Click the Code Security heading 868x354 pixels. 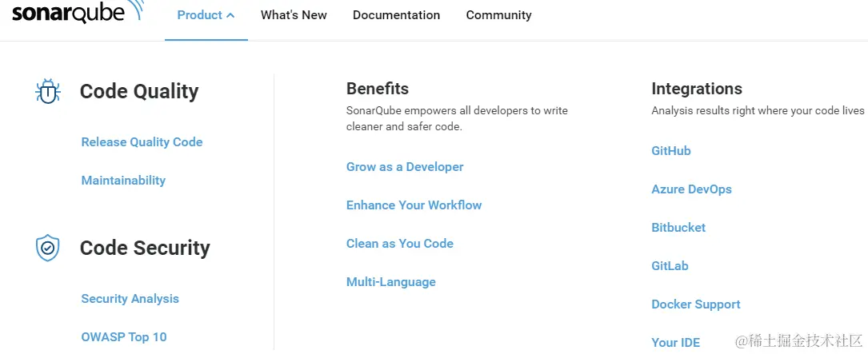pos(145,248)
